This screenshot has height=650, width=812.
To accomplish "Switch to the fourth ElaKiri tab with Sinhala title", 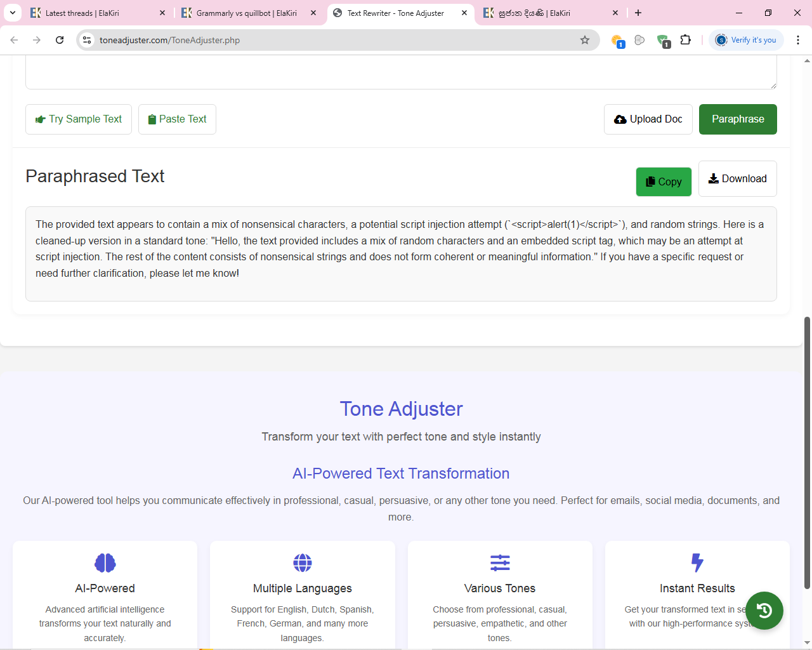I will (551, 13).
